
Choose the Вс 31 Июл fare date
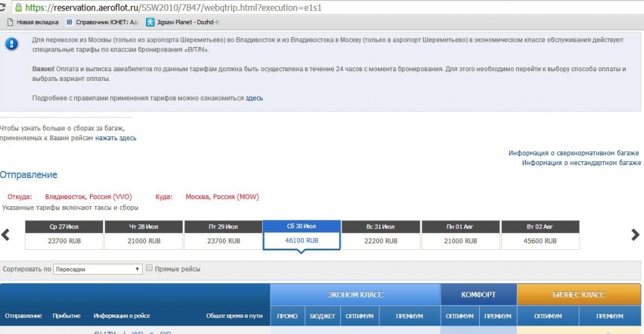[x=381, y=234]
